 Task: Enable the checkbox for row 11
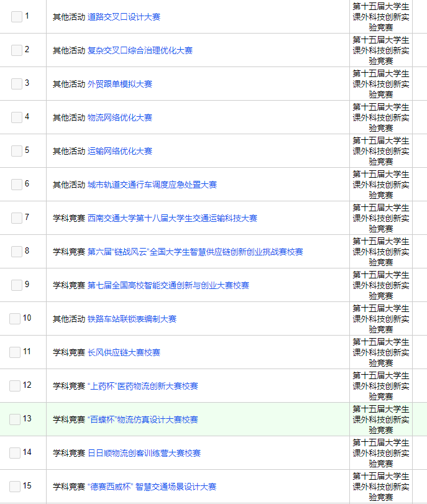coord(15,352)
